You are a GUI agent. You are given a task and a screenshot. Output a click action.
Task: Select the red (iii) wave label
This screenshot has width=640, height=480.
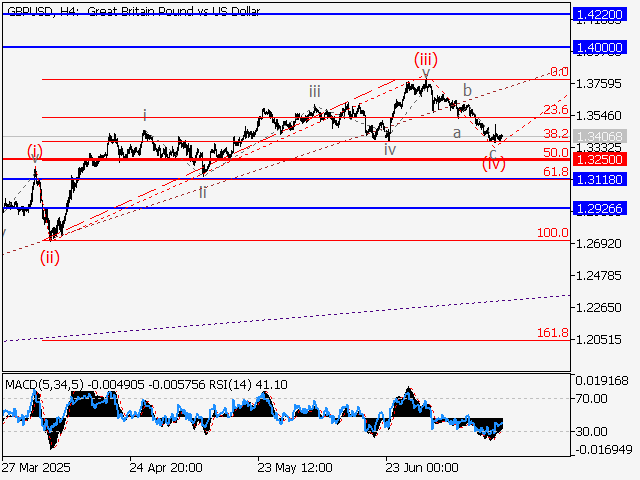click(425, 57)
